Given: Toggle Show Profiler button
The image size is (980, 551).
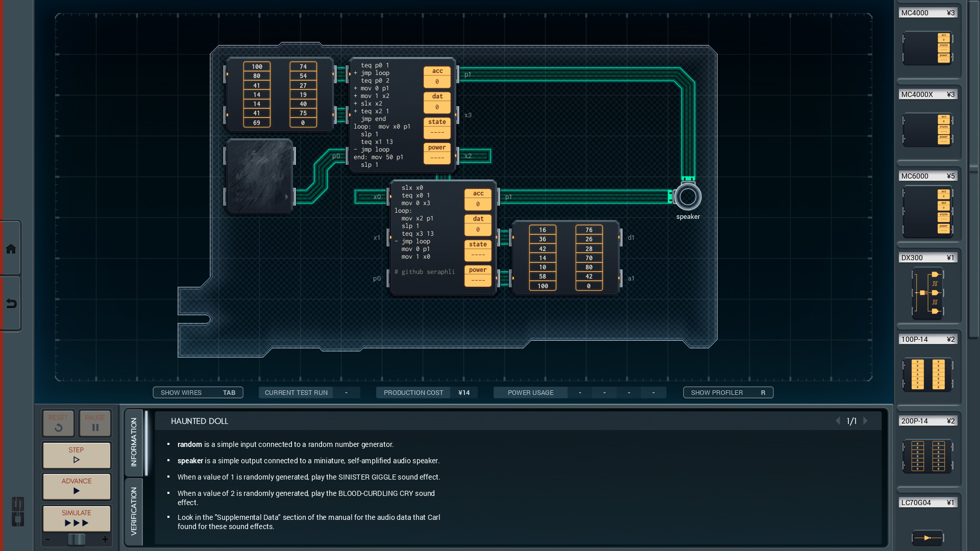Looking at the screenshot, I should (x=728, y=392).
